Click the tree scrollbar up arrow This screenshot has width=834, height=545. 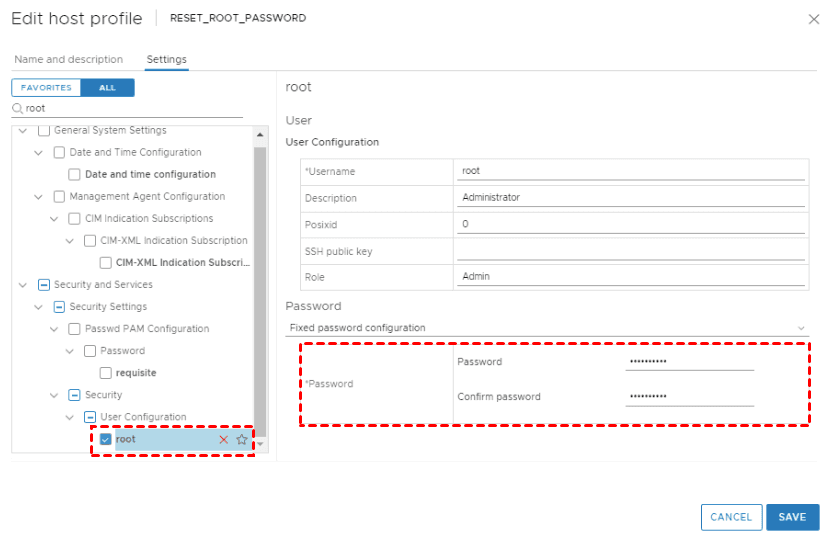(260, 135)
